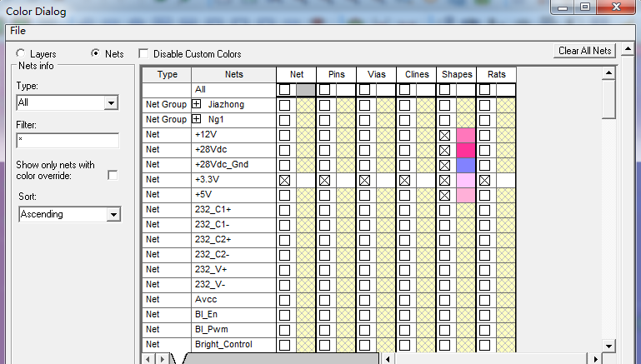The height and width of the screenshot is (364, 641).
Task: Open the File menu
Action: point(18,31)
